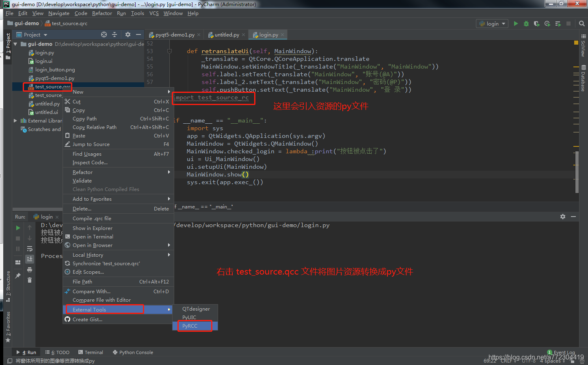This screenshot has height=365, width=588.
Task: Click the pin tab icon in Run panel
Action: 18,276
